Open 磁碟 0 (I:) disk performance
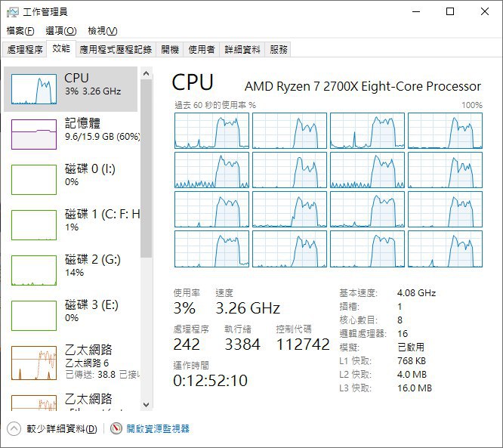 click(70, 179)
